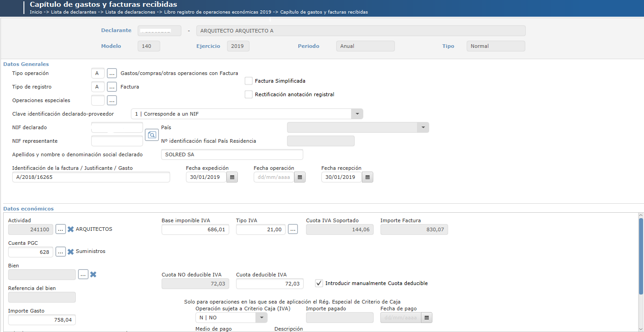Go to Lista de declarantes breadcrumb
Screen dimensions: 644x332
[x=74, y=12]
